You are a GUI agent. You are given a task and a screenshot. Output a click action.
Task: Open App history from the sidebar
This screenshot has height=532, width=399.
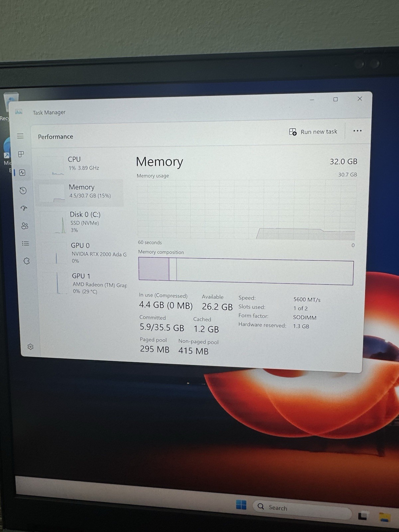pos(23,191)
